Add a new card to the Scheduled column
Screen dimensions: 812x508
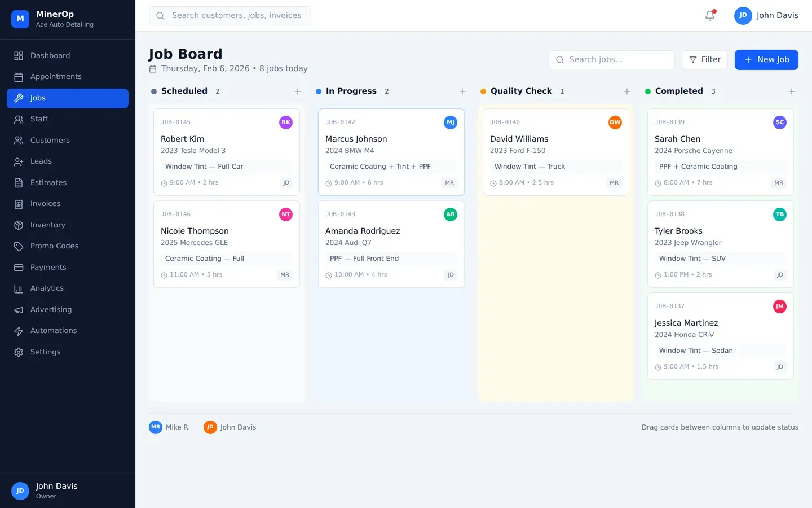click(x=298, y=91)
